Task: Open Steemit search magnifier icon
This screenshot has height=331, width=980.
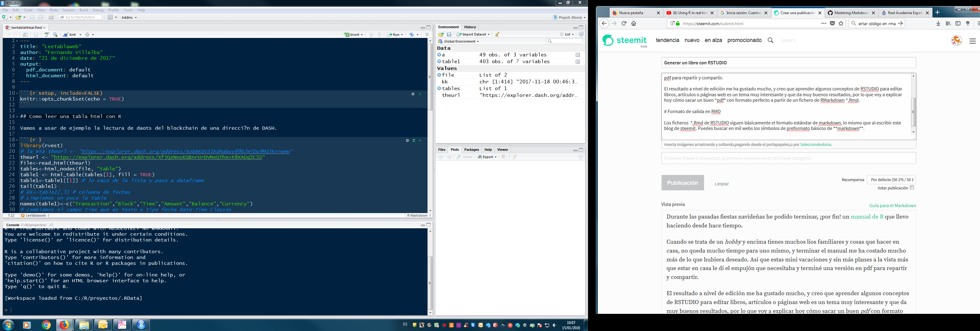Action: 771,40
